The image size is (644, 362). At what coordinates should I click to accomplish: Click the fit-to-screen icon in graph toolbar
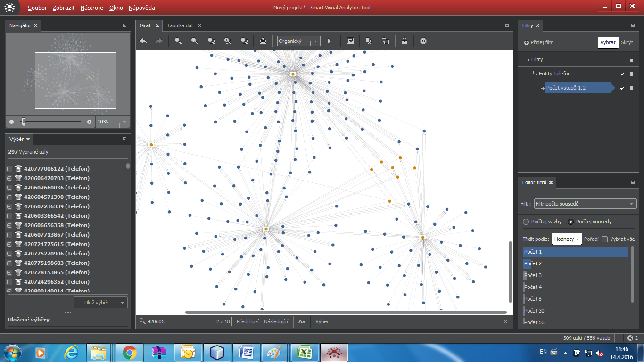point(350,41)
